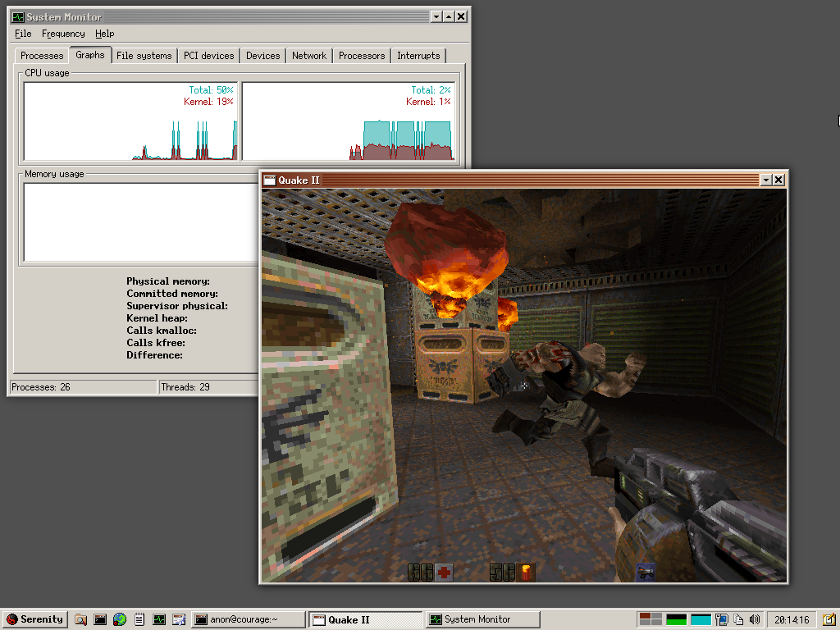This screenshot has width=840, height=630.
Task: Launch System Monitor quick launch icon
Action: click(x=159, y=620)
